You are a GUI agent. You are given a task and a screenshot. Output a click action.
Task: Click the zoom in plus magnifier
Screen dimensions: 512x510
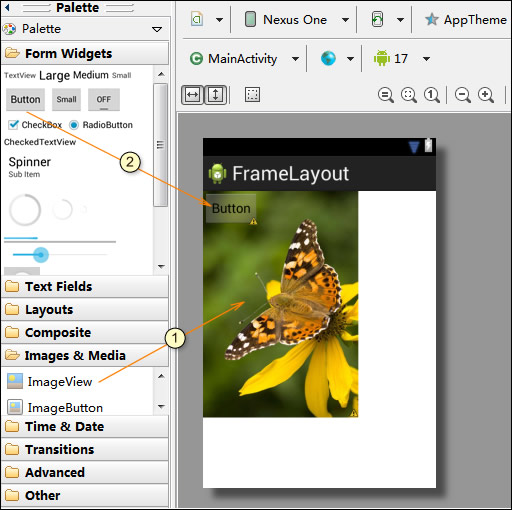tap(486, 95)
